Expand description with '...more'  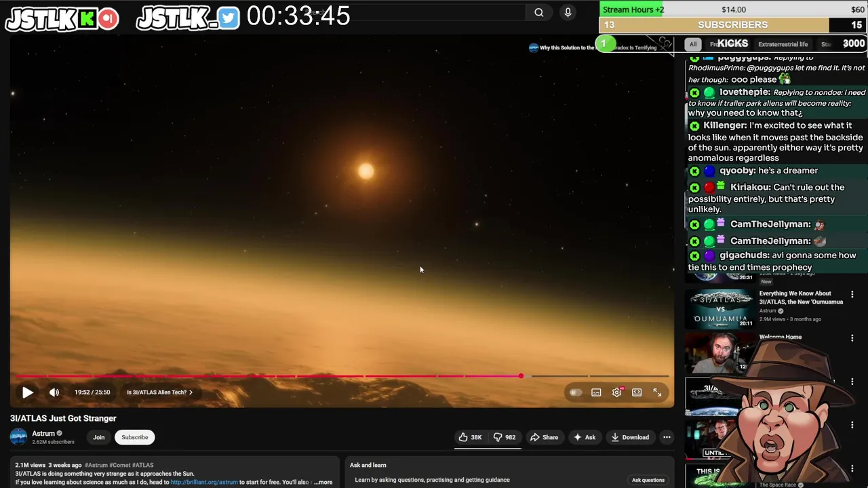(324, 482)
